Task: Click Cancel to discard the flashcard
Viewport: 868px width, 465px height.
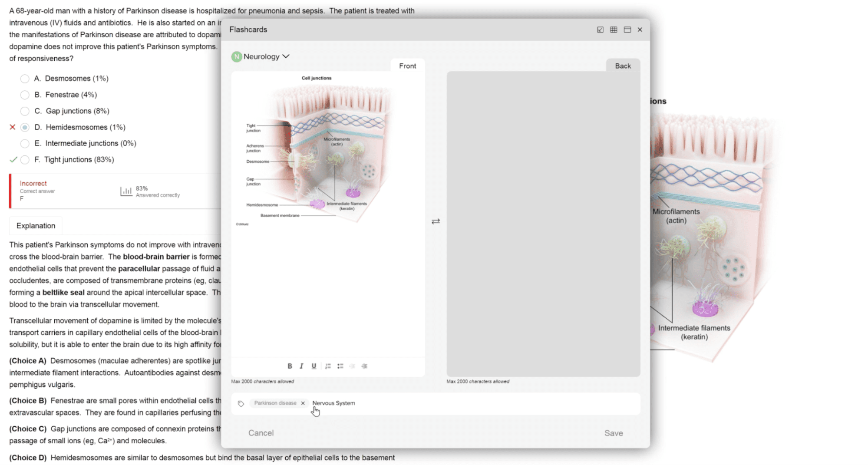Action: (261, 433)
